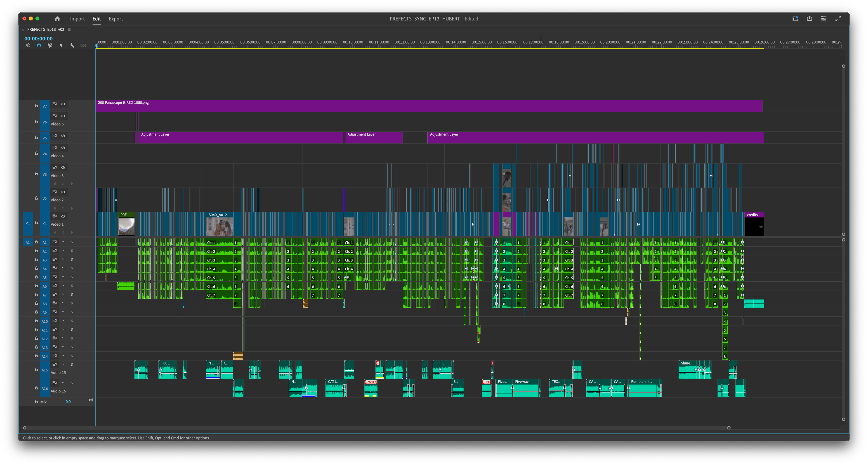This screenshot has height=465, width=868.
Task: Hide Video 4 track output eye
Action: pos(63,147)
